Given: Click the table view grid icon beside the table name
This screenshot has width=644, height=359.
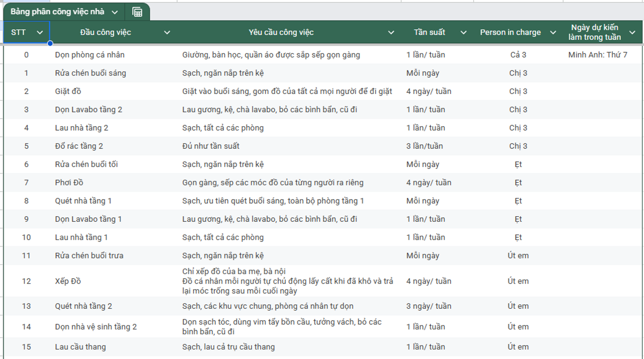Looking at the screenshot, I should pos(137,11).
